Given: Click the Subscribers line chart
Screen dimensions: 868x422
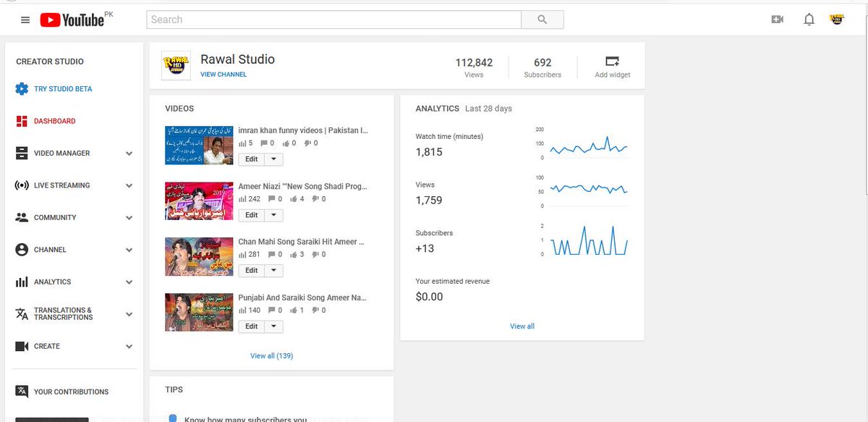Looking at the screenshot, I should [588, 240].
